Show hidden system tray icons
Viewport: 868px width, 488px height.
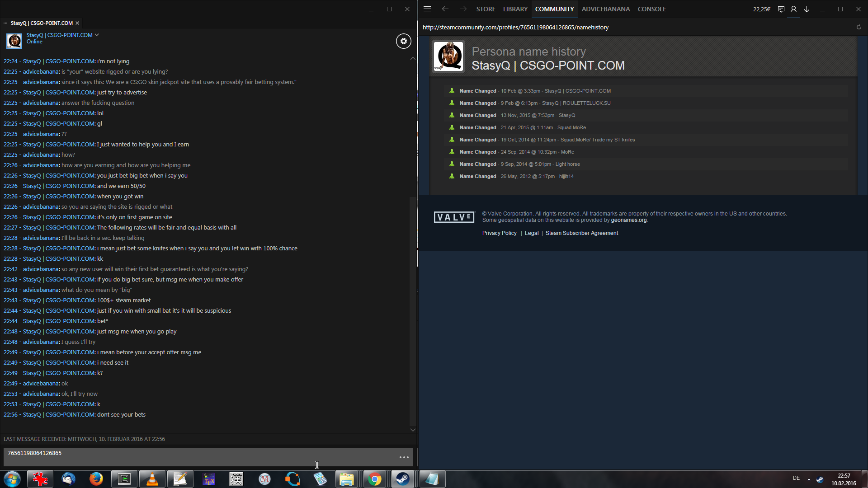tap(809, 479)
